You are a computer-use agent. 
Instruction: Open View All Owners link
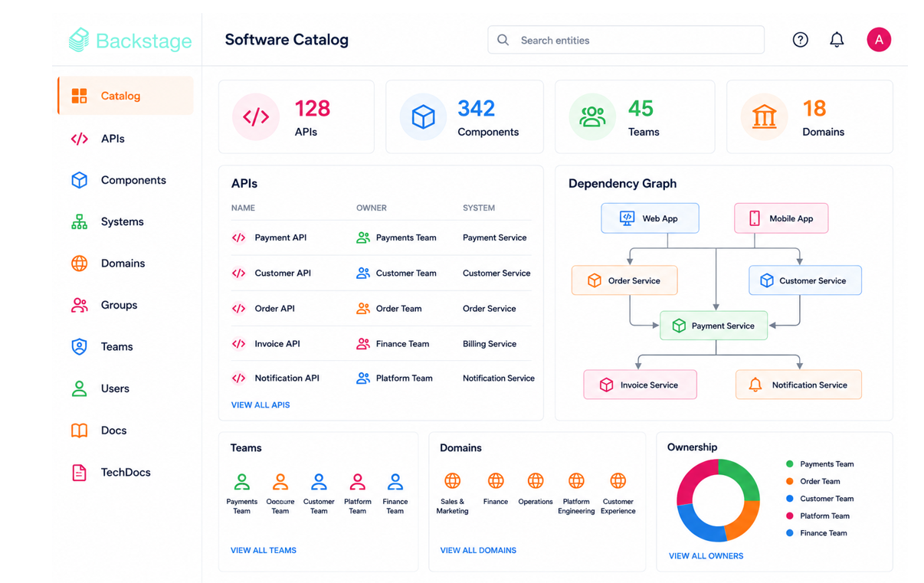point(706,555)
